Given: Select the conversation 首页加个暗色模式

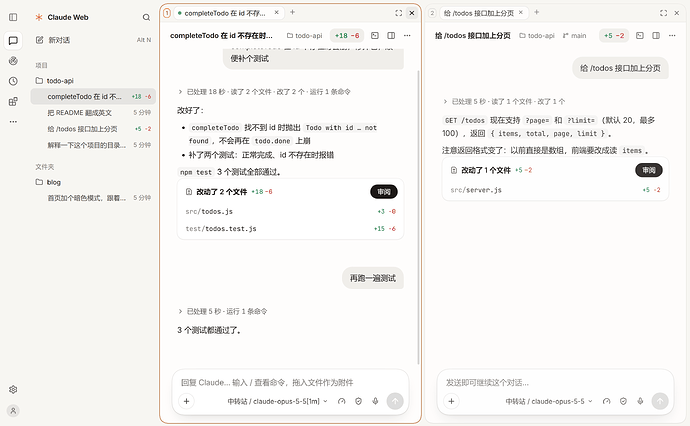Looking at the screenshot, I should click(x=93, y=198).
